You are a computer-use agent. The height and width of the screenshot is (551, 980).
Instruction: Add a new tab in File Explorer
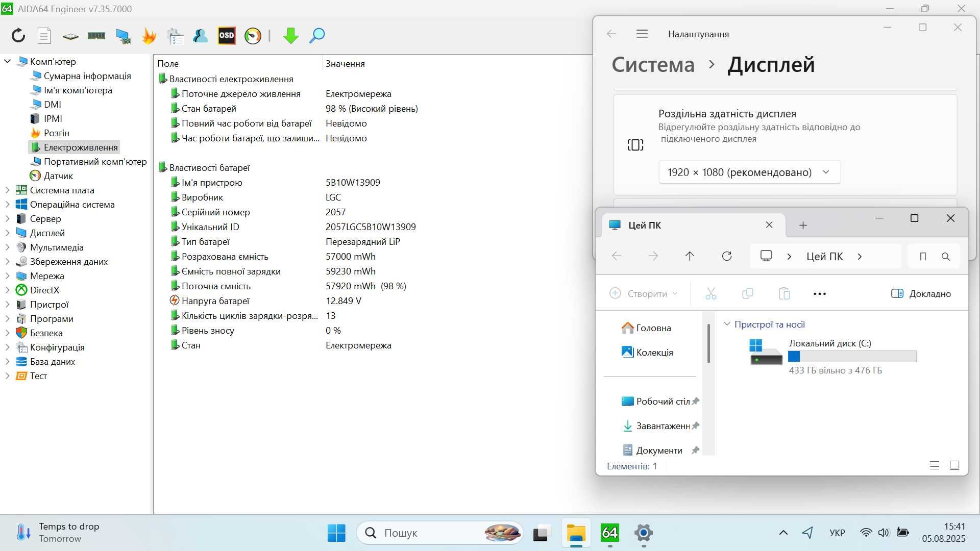click(803, 225)
